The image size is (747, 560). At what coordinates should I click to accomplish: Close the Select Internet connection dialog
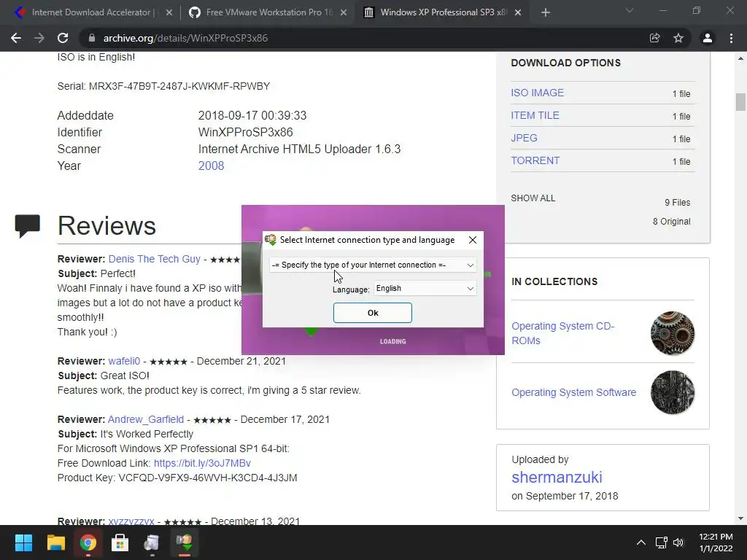[473, 240]
